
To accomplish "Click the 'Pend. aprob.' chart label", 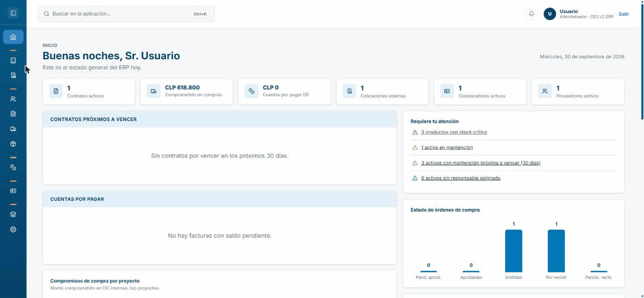I will coord(429,277).
